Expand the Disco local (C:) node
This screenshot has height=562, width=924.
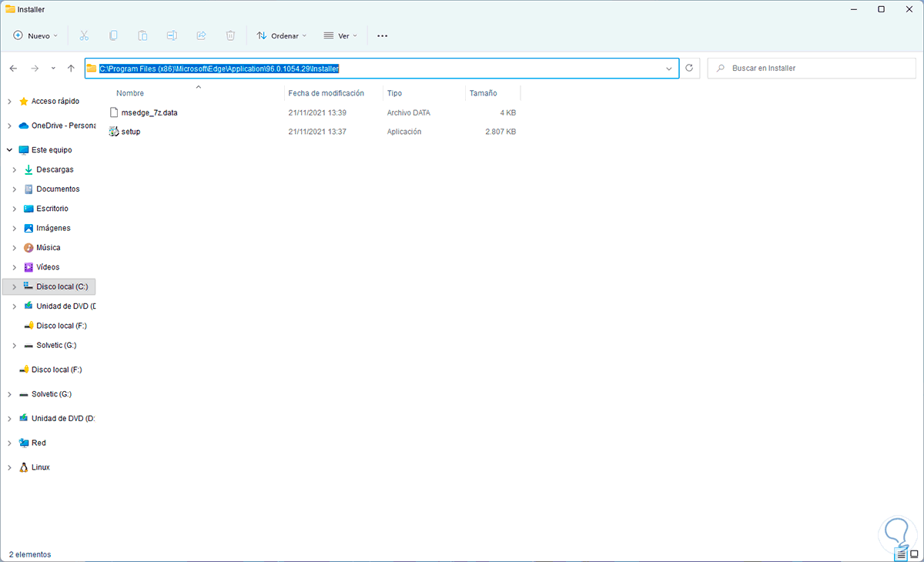coord(15,286)
